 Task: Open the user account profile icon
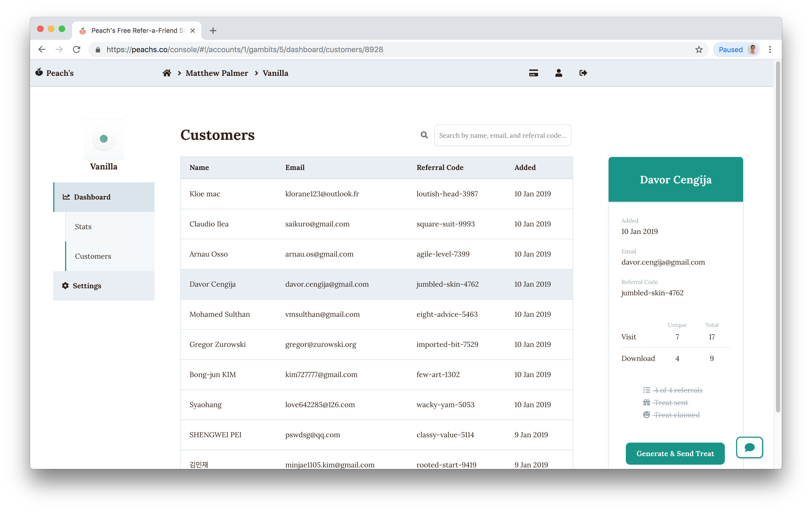pos(559,73)
